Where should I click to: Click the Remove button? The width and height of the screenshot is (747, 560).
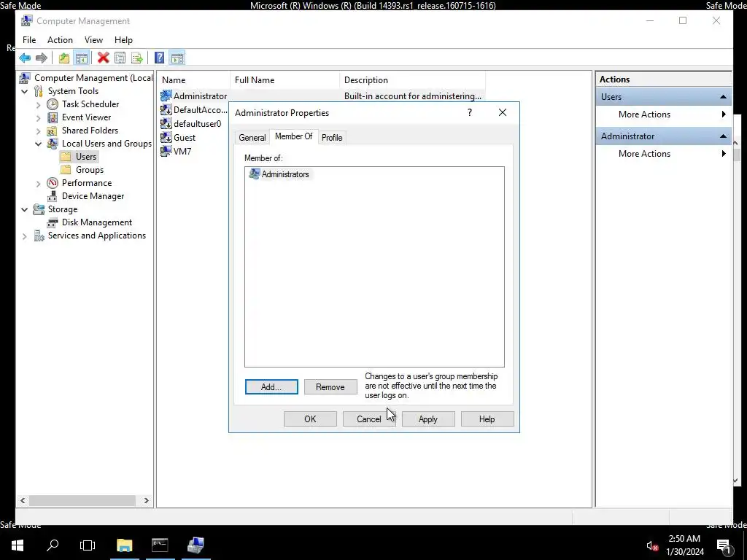[330, 387]
